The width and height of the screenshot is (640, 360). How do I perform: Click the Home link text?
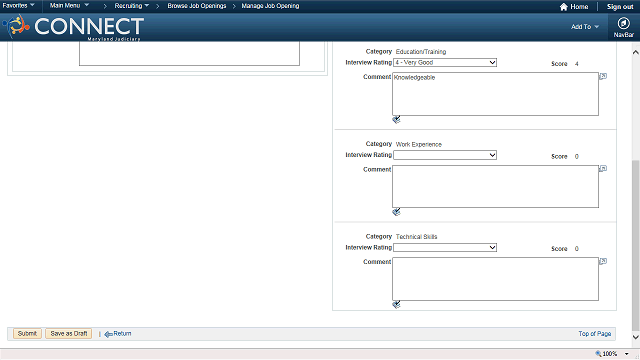(579, 7)
